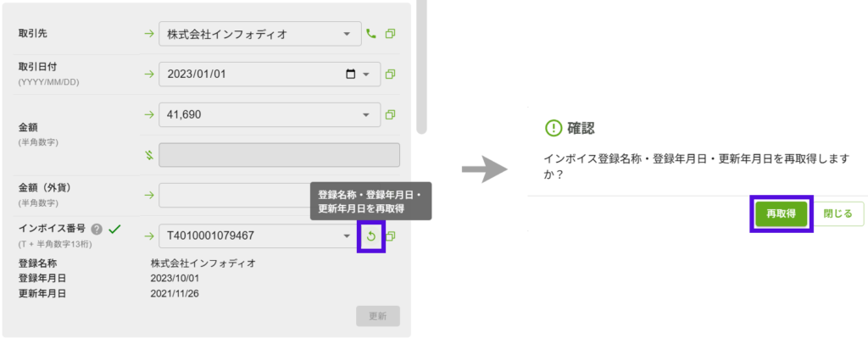Click the 更新年月日 value 2021/11/26

coord(175,294)
